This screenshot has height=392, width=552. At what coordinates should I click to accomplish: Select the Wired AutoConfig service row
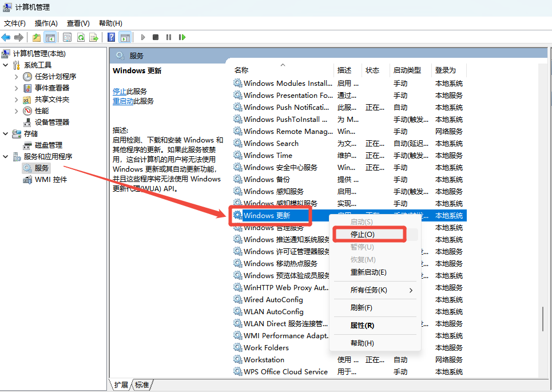tap(350, 300)
